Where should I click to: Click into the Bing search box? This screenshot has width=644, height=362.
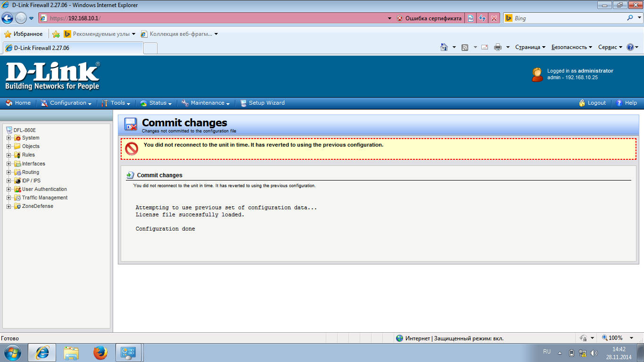(569, 18)
